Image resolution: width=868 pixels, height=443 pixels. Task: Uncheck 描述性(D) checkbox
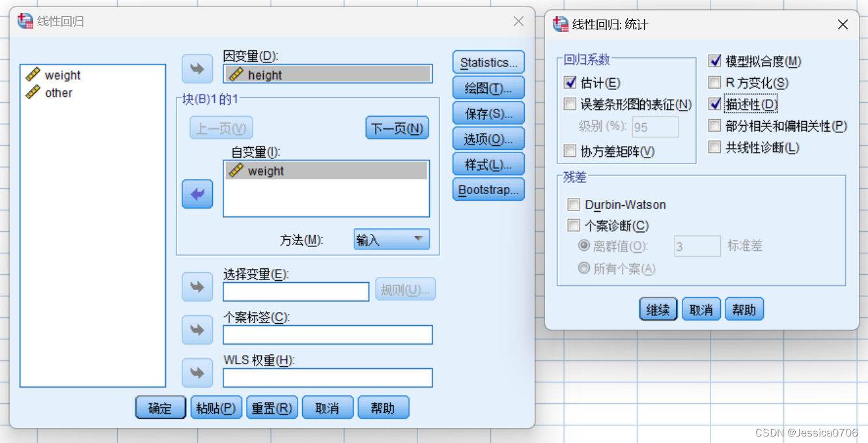pyautogui.click(x=715, y=104)
